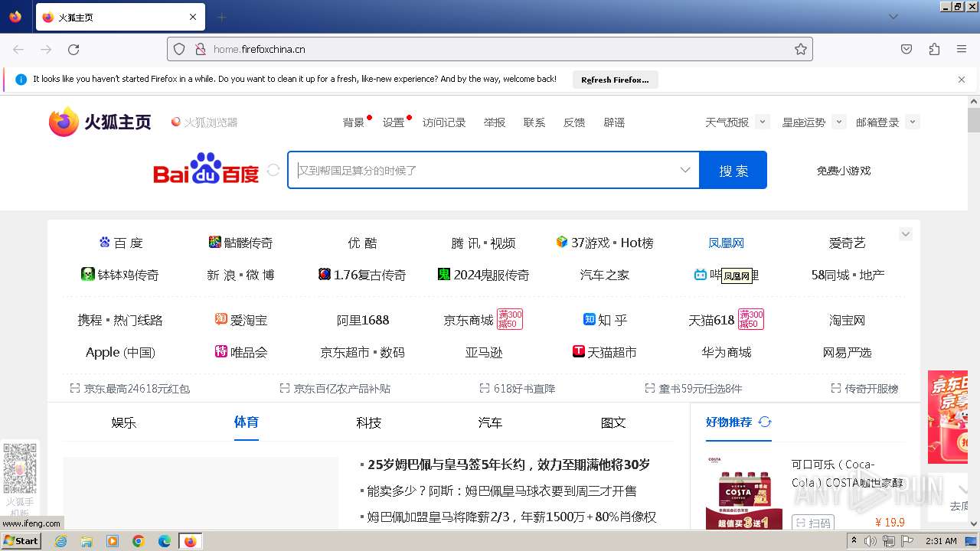Viewport: 980px width, 551px height.
Task: Open the 背景 menu item
Action: (x=354, y=122)
